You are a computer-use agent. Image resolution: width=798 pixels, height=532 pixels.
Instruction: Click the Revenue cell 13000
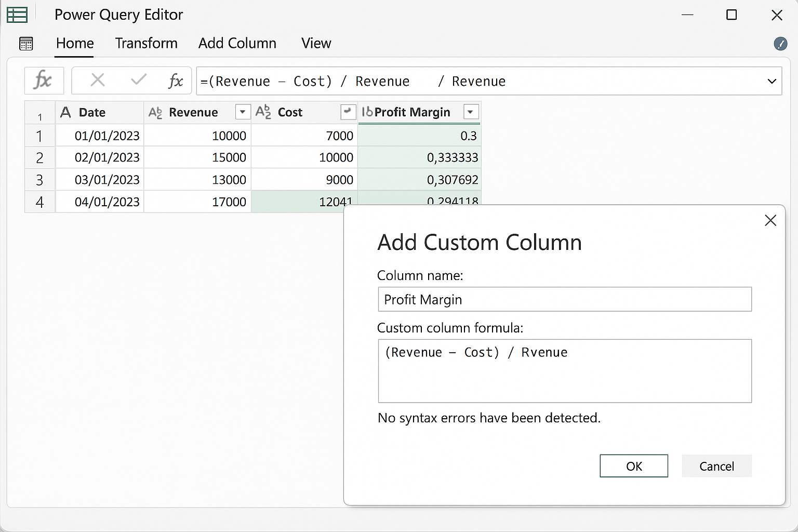click(197, 180)
